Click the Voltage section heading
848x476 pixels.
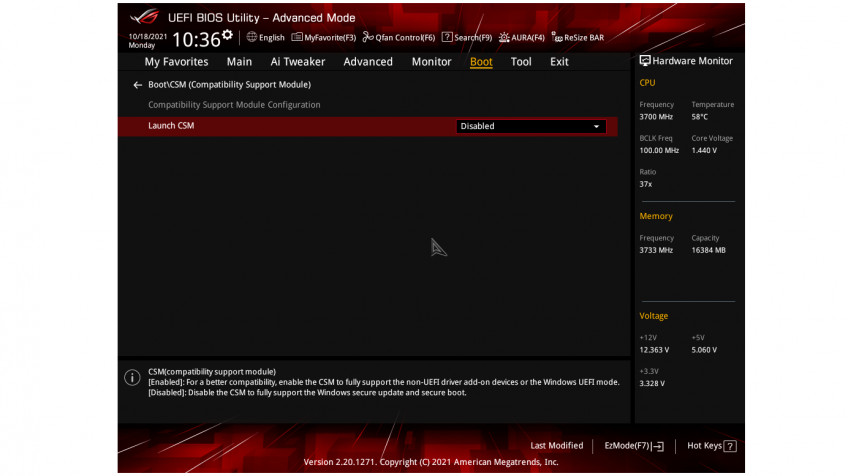(x=653, y=316)
